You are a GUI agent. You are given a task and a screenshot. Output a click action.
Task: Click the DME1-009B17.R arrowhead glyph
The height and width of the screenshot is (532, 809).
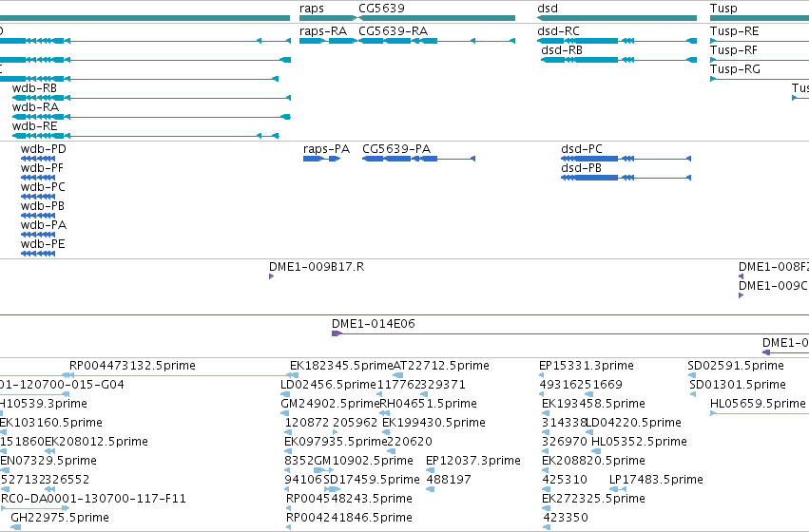pos(271,276)
